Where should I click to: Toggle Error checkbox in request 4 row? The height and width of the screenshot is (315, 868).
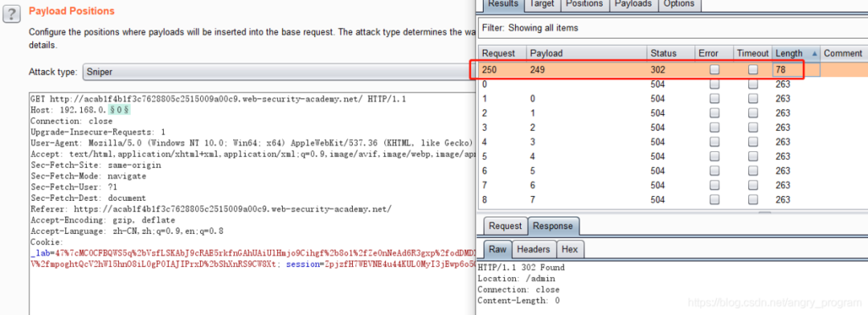(x=714, y=141)
